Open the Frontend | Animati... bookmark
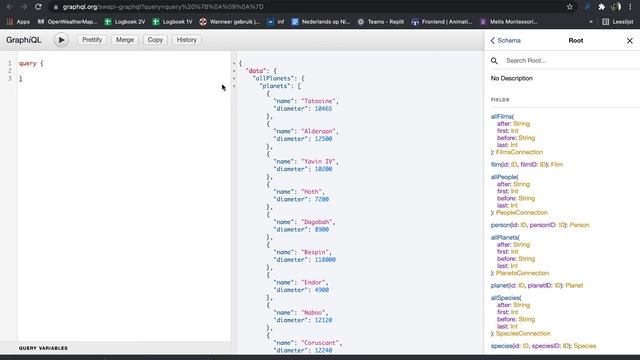This screenshot has width=640, height=360. click(x=442, y=22)
